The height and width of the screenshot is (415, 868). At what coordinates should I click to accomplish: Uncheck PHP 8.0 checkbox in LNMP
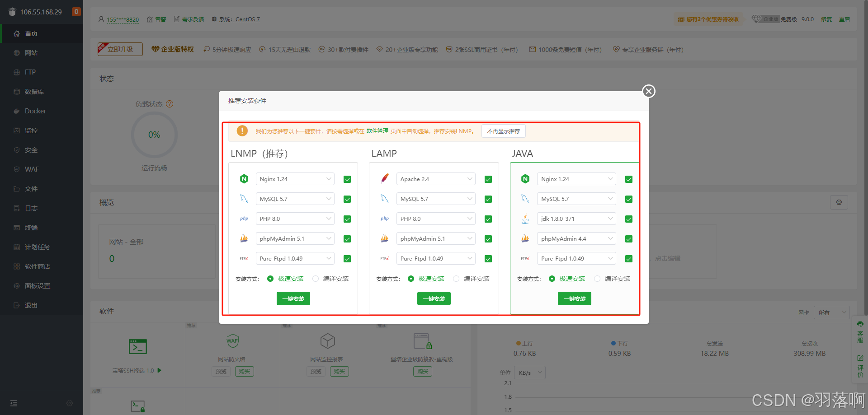point(347,219)
